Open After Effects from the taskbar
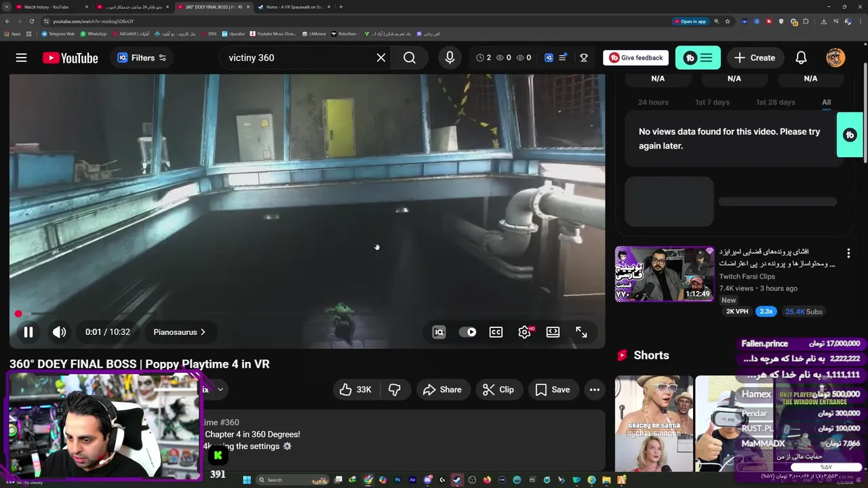Viewport: 868px width, 488px height. [412, 480]
